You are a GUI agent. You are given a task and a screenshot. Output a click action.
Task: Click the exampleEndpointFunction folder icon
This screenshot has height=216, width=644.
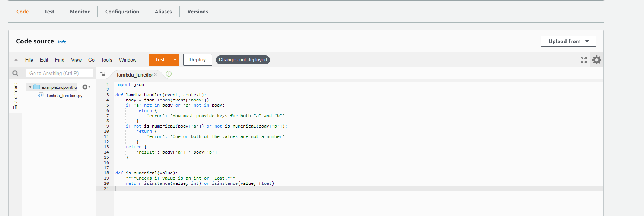tap(36, 87)
